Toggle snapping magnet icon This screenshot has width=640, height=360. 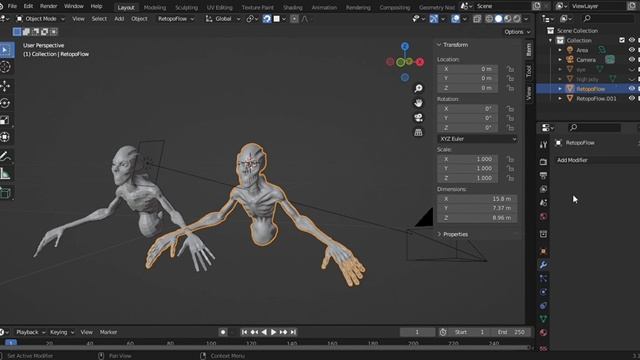[x=267, y=19]
